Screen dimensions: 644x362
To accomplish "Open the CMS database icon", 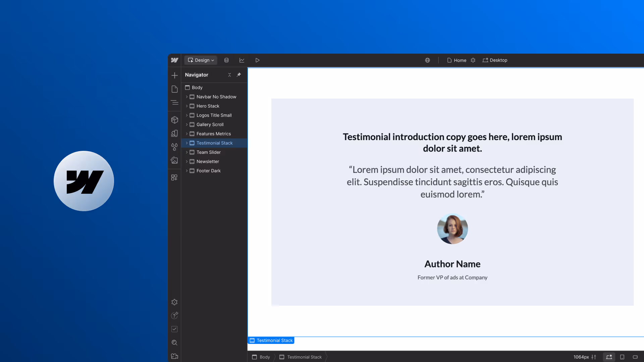I will point(226,60).
